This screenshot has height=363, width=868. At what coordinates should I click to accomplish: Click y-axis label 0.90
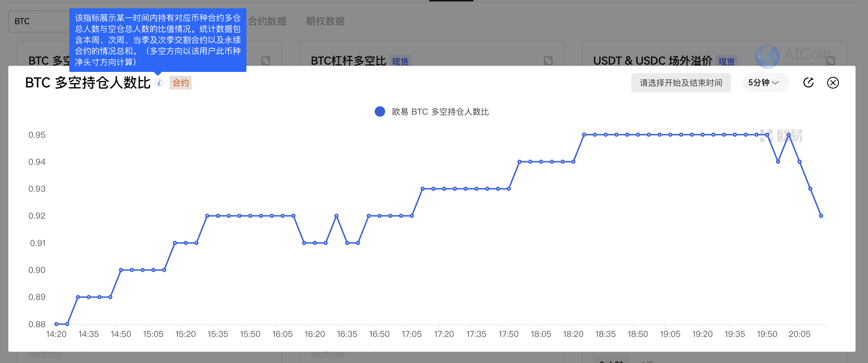point(37,270)
